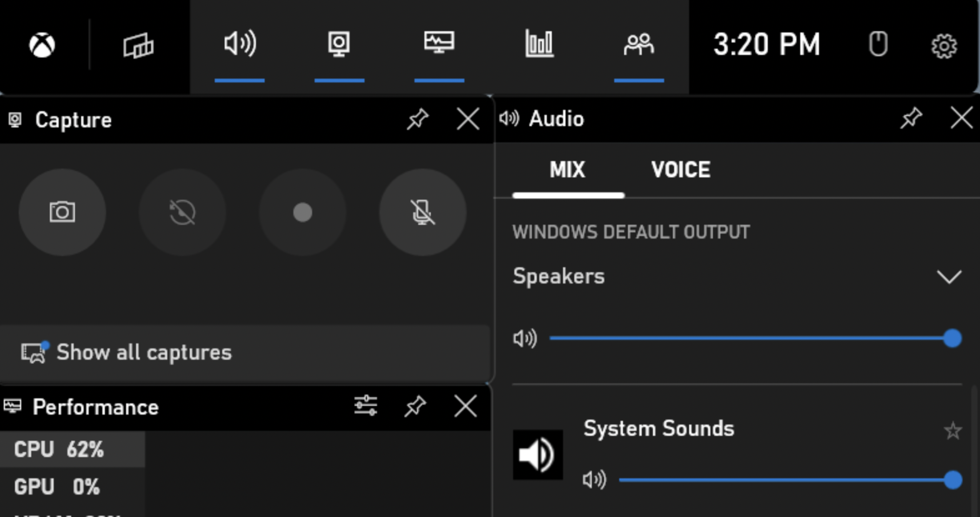Pin the Capture widget
Viewport: 980px width, 517px height.
[417, 119]
